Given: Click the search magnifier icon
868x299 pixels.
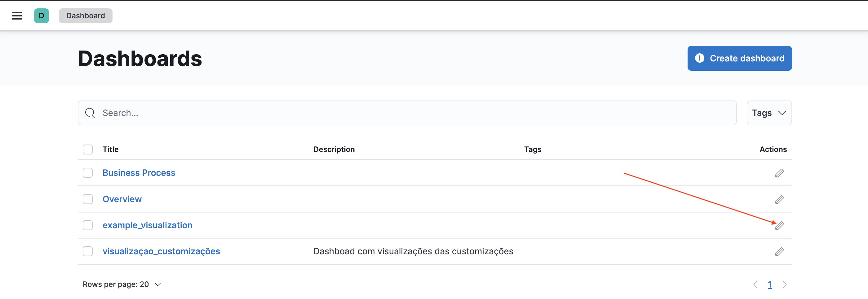Looking at the screenshot, I should (90, 113).
